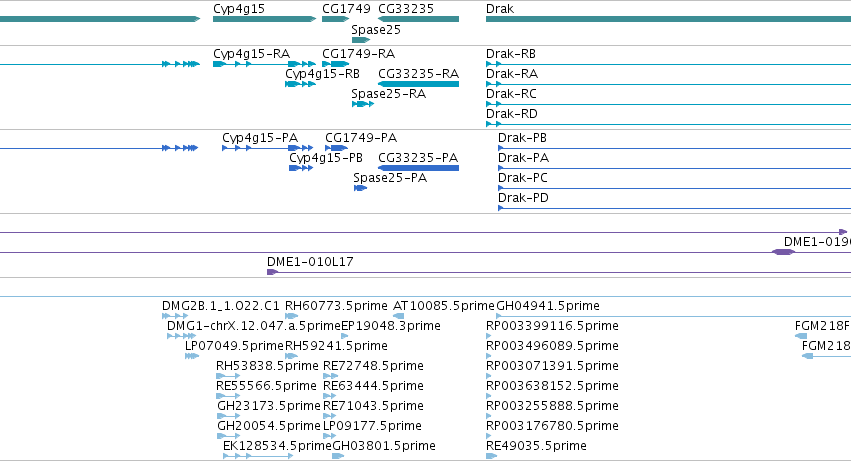Select the Cyp4g15 gene label
The image size is (851, 461).
(x=239, y=9)
